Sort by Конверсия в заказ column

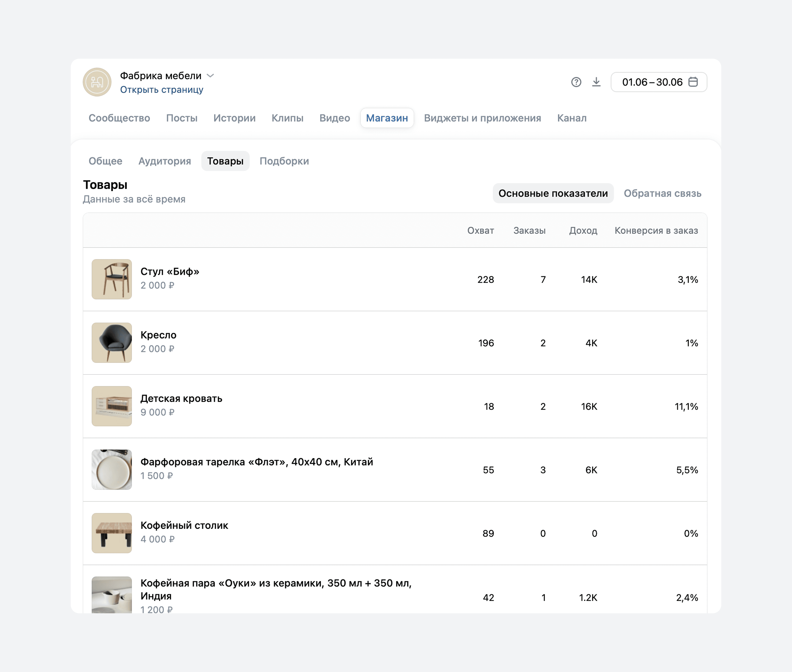[656, 230]
